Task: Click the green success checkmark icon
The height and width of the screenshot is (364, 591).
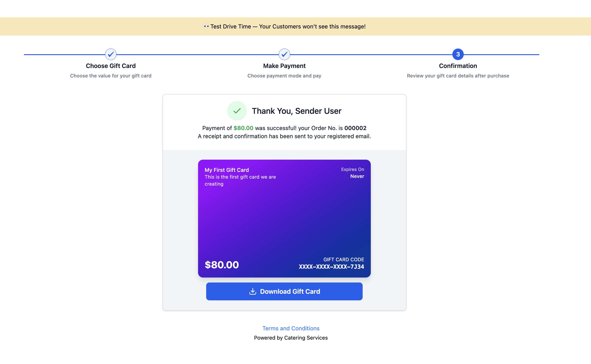Action: click(237, 111)
